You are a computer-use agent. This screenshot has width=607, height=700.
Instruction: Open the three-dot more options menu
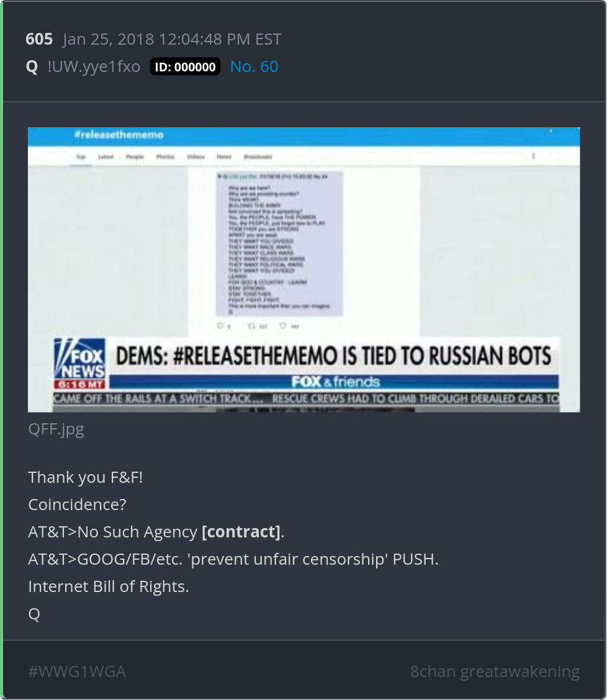pos(533,156)
